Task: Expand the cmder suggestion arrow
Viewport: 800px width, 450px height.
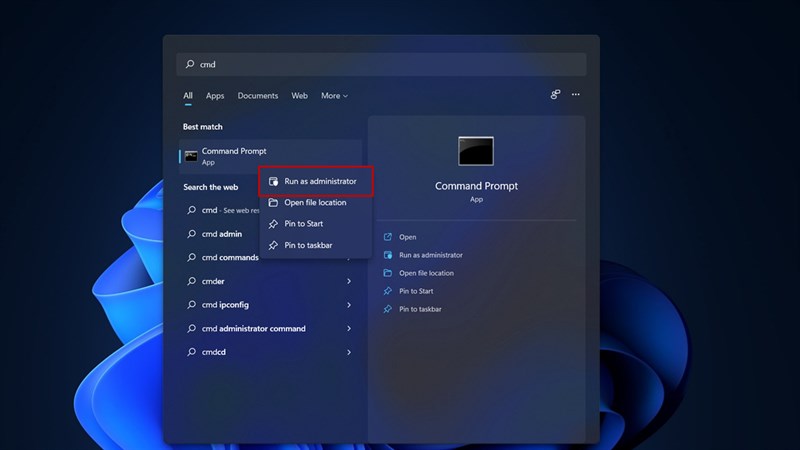Action: (349, 281)
